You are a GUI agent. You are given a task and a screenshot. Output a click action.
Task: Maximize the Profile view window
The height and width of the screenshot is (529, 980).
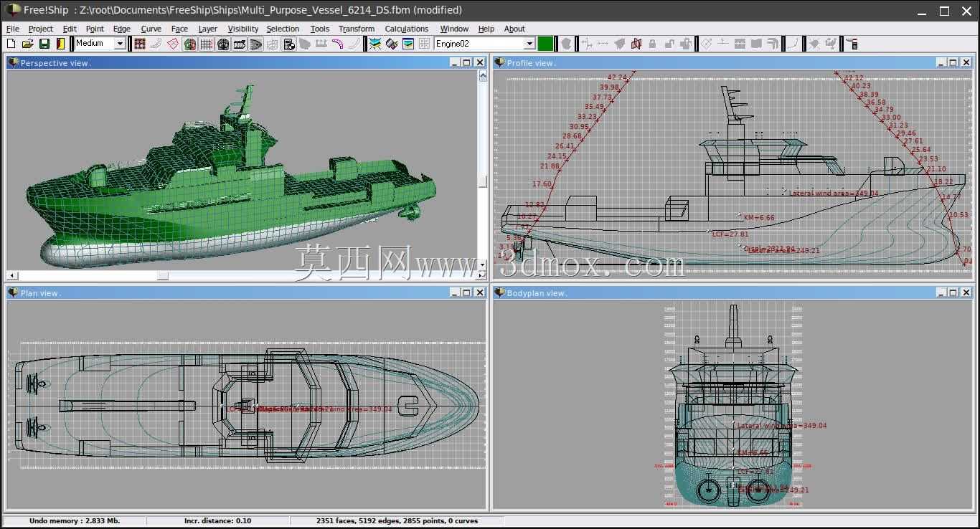[953, 62]
